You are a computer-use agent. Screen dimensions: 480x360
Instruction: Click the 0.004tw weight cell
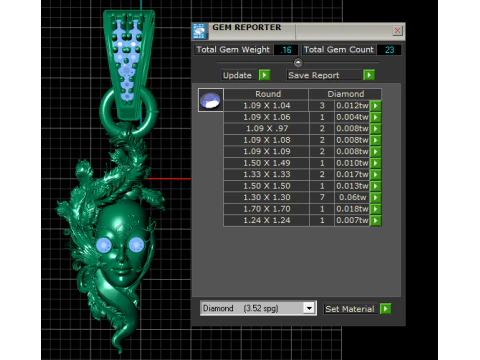[x=352, y=117]
